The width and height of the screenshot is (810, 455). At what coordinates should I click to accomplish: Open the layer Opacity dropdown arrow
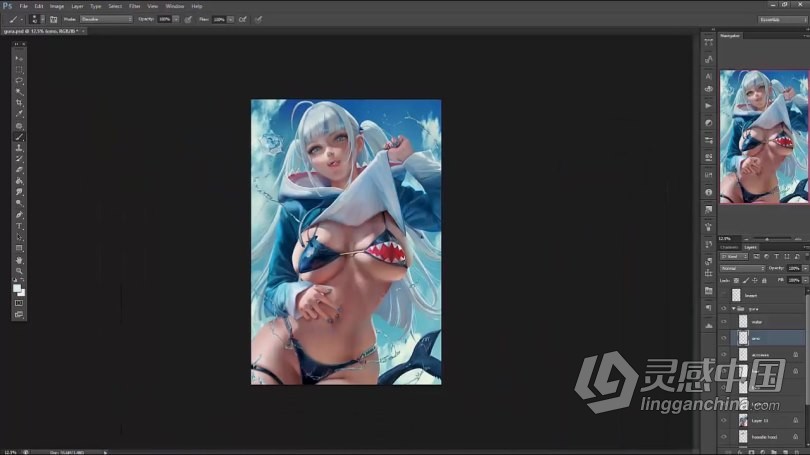(x=805, y=269)
